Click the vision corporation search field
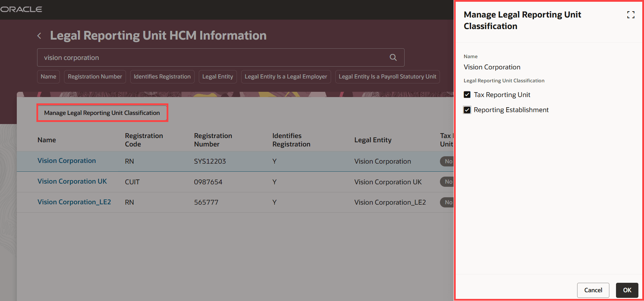The width and height of the screenshot is (644, 301). point(220,57)
